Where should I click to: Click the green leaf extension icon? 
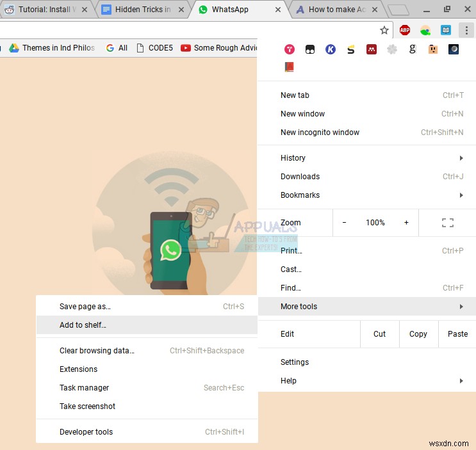click(x=425, y=30)
